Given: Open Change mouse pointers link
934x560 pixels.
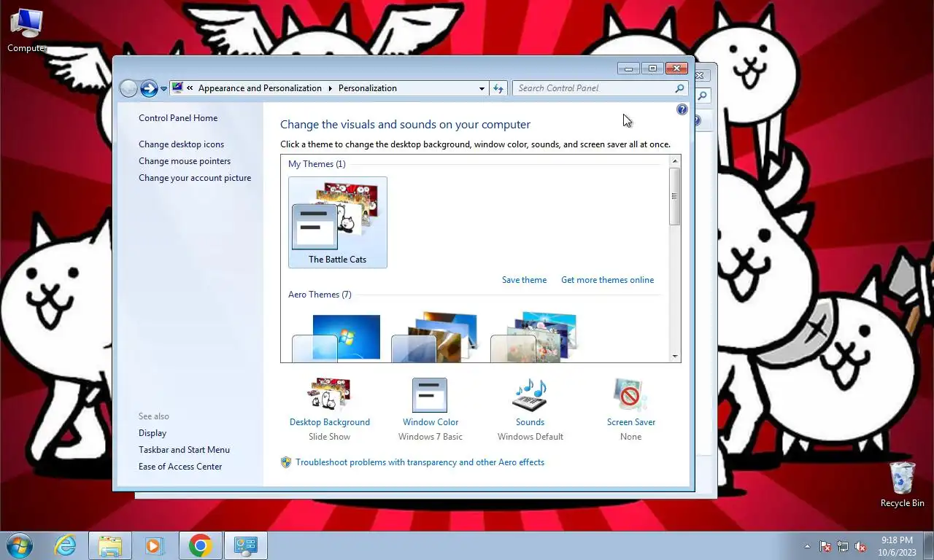Looking at the screenshot, I should click(185, 161).
